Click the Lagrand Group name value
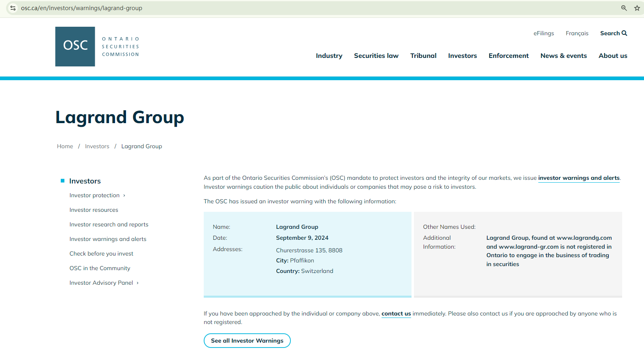This screenshot has width=644, height=356. click(297, 227)
